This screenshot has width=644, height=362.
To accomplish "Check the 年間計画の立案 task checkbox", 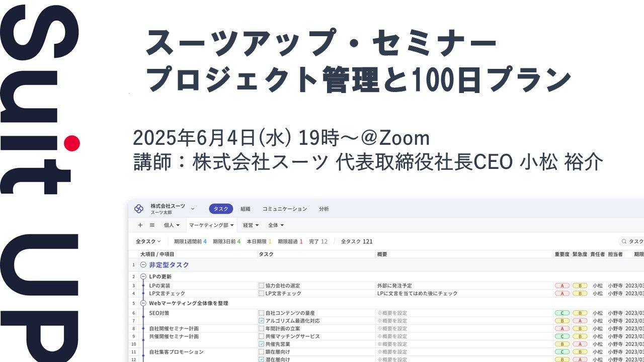I will (x=261, y=328).
